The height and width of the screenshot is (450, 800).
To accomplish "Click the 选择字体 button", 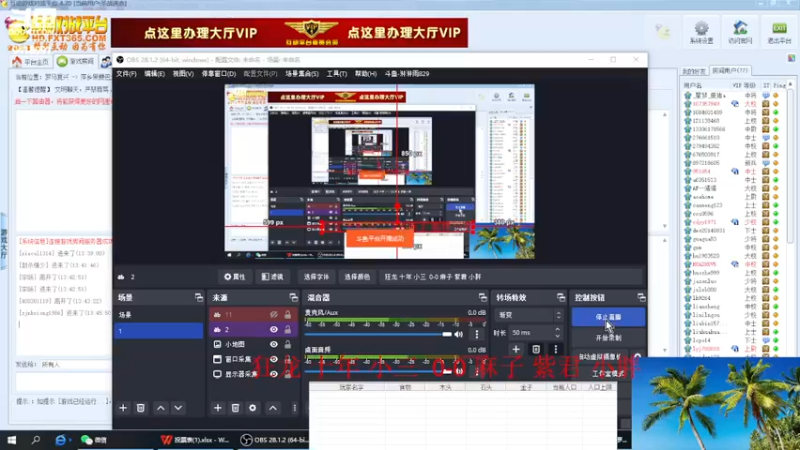I will point(316,277).
